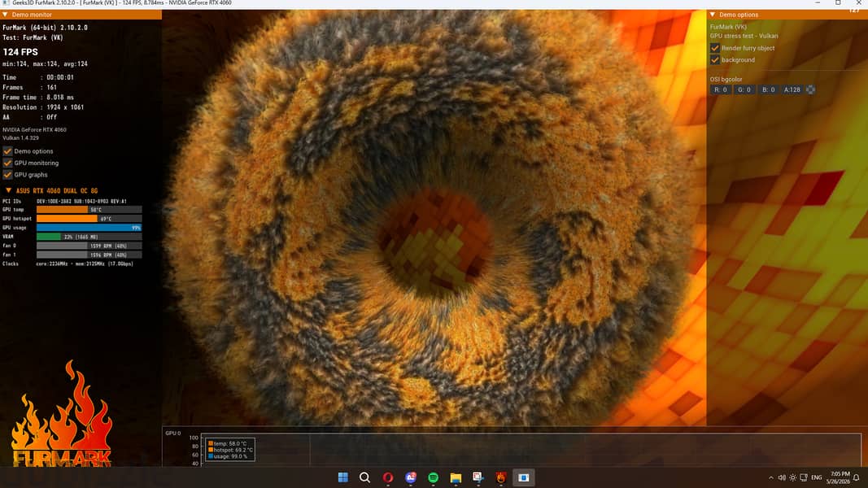The height and width of the screenshot is (488, 868).
Task: Click the active FurMark window taskbar icon
Action: (x=524, y=477)
